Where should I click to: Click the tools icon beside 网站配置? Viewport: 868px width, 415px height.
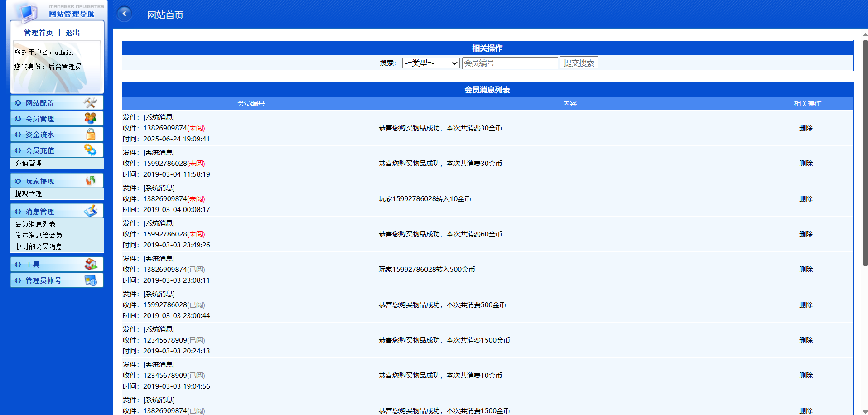pyautogui.click(x=90, y=103)
